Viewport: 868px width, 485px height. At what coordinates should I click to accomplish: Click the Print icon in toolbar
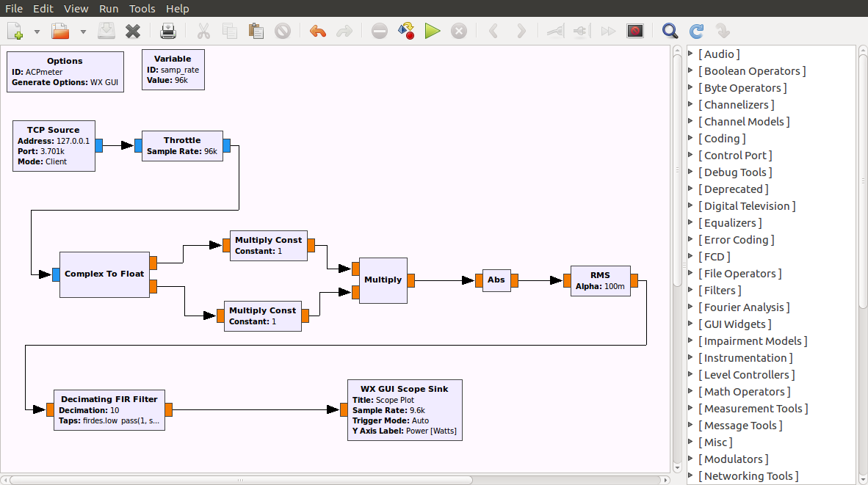(168, 32)
